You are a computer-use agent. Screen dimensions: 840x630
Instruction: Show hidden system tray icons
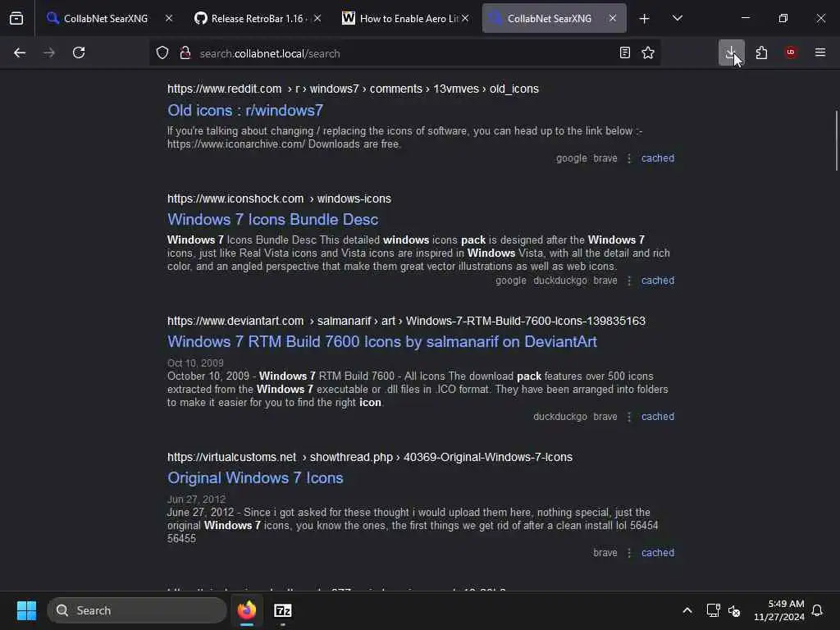(687, 610)
